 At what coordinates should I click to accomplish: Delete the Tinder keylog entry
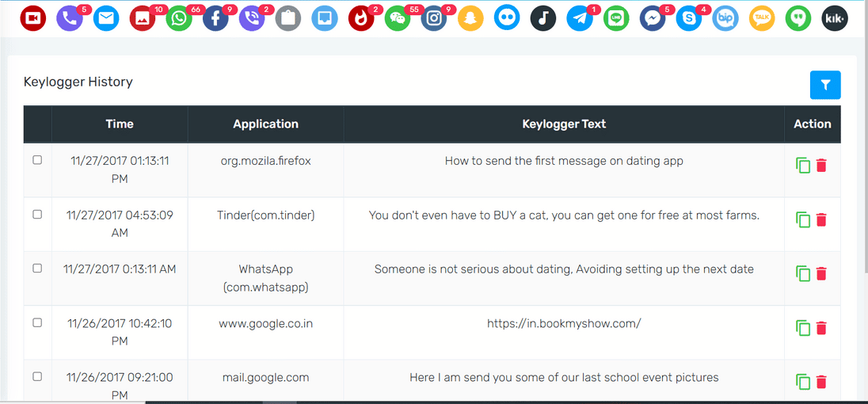tap(821, 219)
